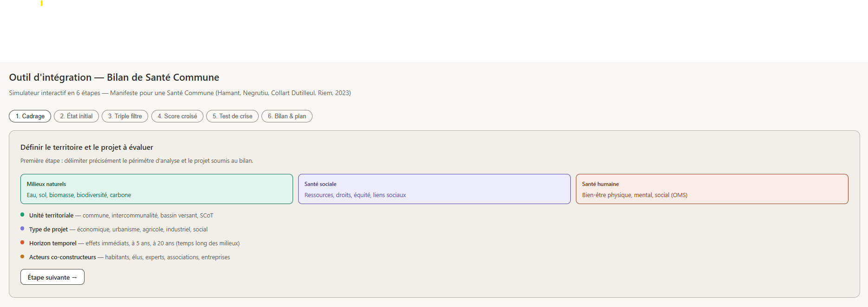Go to the 3. Triple filtre tab
This screenshot has height=307, width=868.
(125, 116)
